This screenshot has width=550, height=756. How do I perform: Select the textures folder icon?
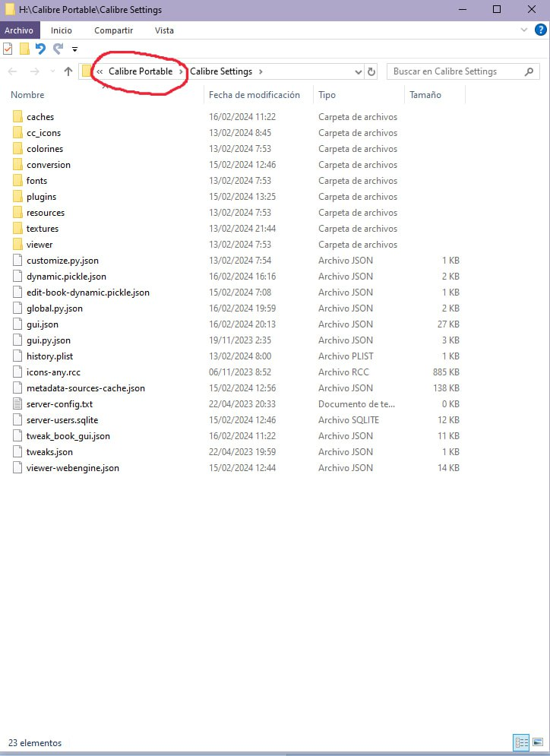17,228
